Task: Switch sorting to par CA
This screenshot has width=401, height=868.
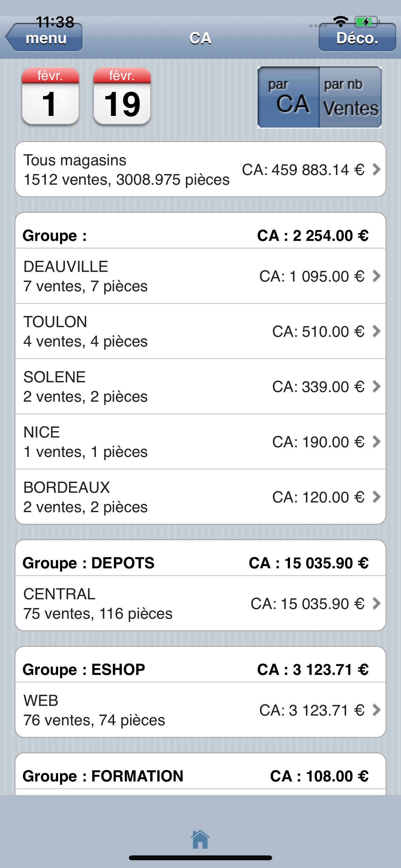Action: [x=288, y=98]
